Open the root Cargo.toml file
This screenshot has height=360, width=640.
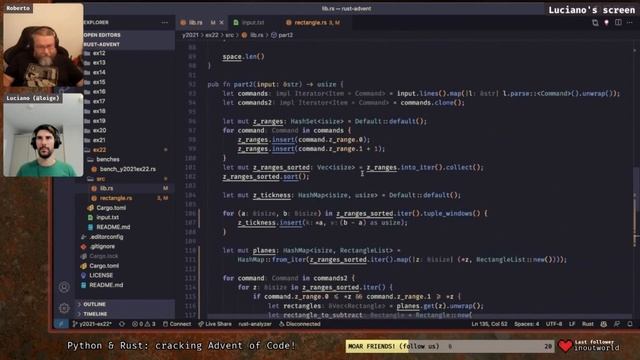(104, 266)
